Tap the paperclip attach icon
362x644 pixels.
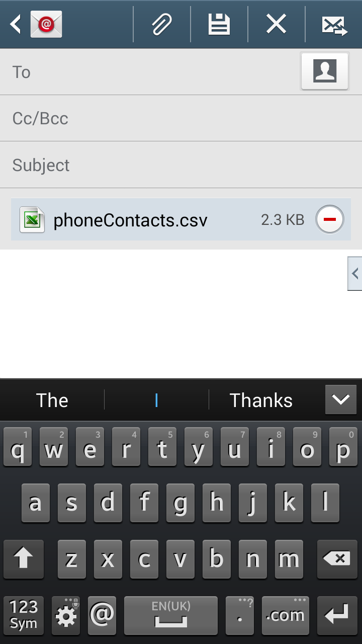[x=162, y=24]
